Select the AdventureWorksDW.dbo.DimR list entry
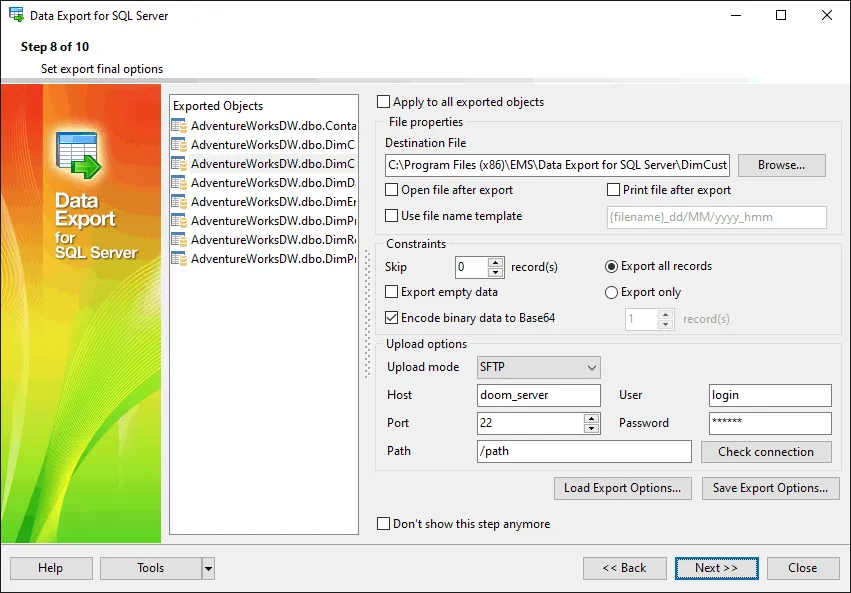The image size is (851, 593). 264,240
